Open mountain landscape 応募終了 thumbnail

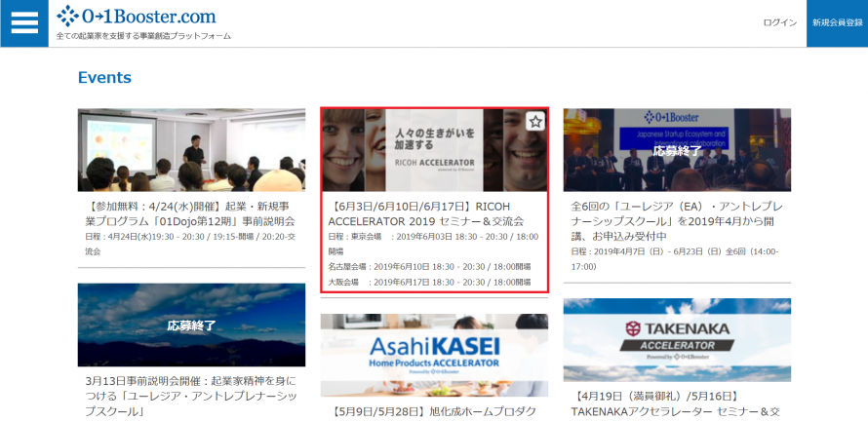pos(191,325)
